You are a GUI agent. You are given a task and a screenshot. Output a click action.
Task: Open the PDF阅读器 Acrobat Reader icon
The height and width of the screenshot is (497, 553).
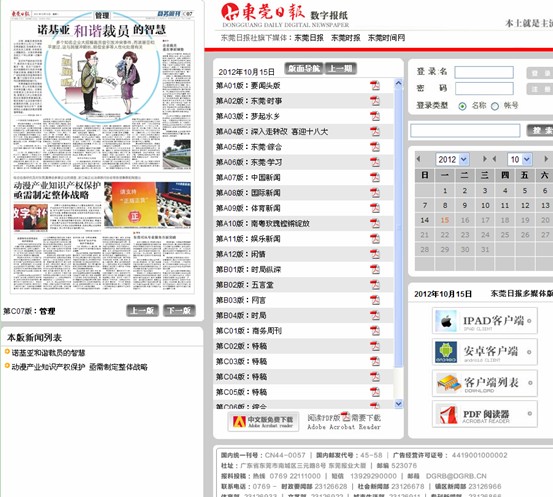(x=447, y=414)
